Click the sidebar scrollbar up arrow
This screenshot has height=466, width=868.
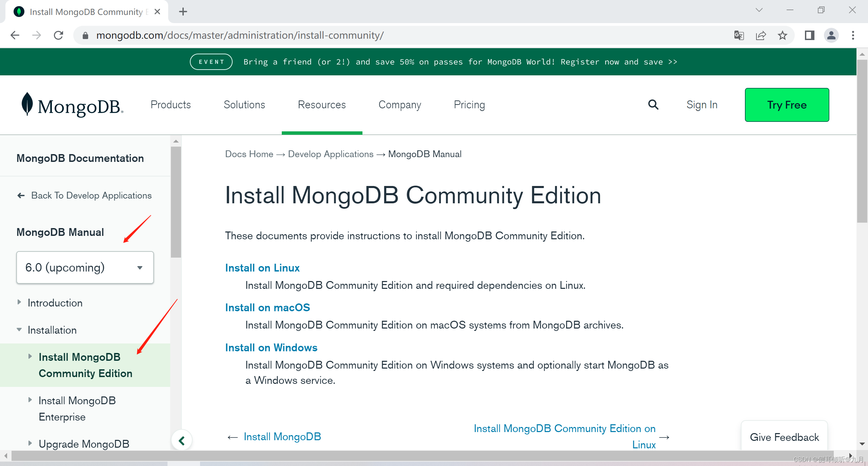[x=176, y=141]
